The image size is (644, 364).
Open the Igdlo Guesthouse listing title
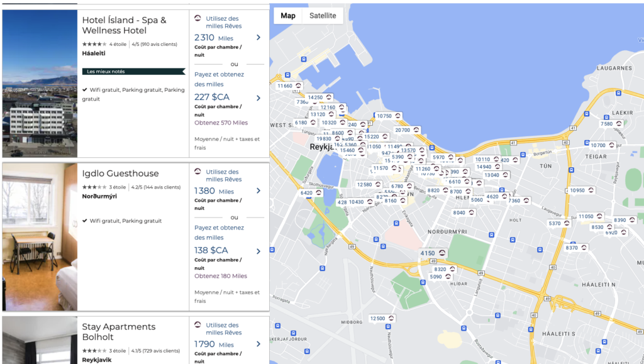click(x=120, y=174)
